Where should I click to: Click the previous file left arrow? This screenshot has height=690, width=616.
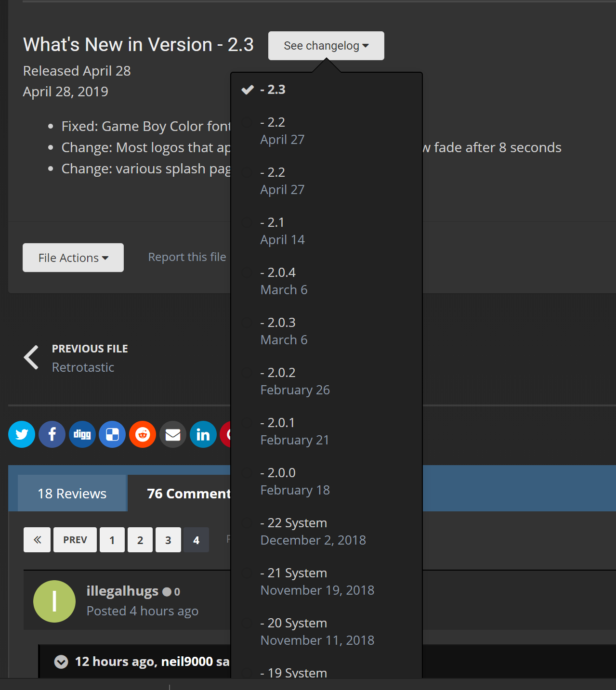coord(32,358)
